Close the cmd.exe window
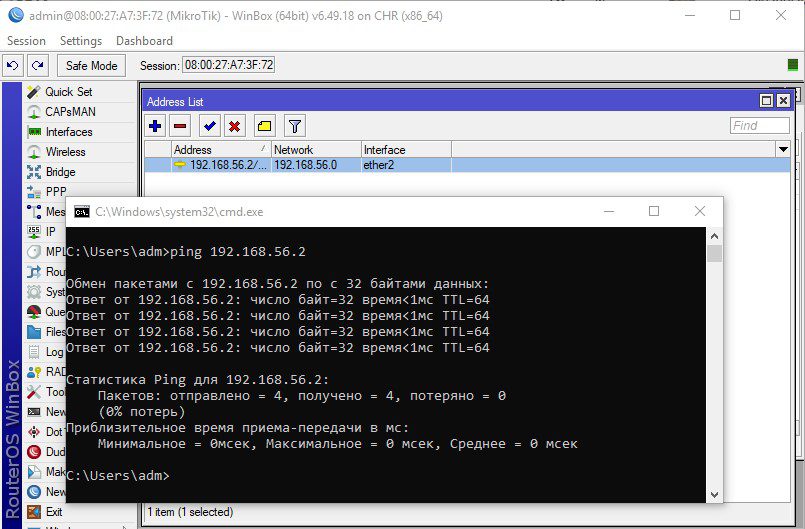805x529 pixels. point(700,211)
